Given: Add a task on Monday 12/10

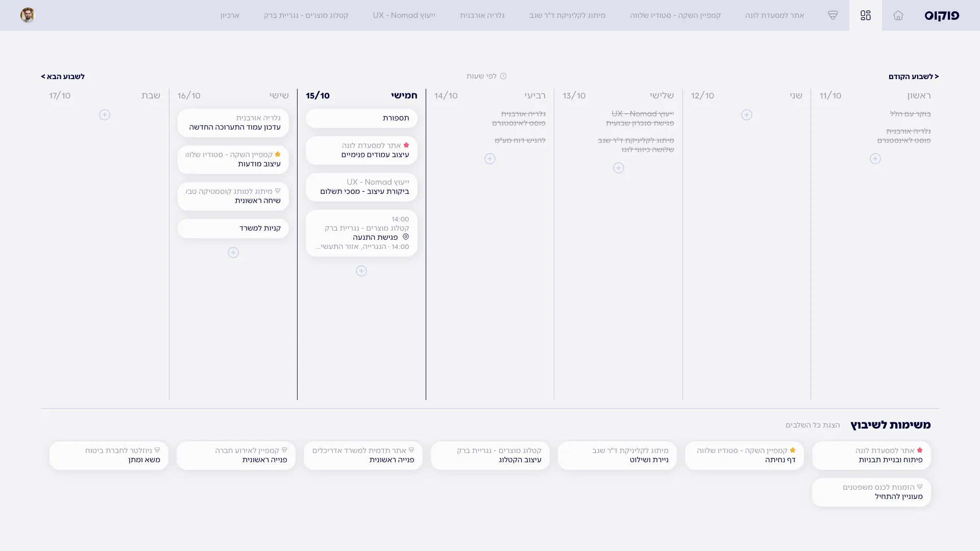Looking at the screenshot, I should [x=747, y=115].
